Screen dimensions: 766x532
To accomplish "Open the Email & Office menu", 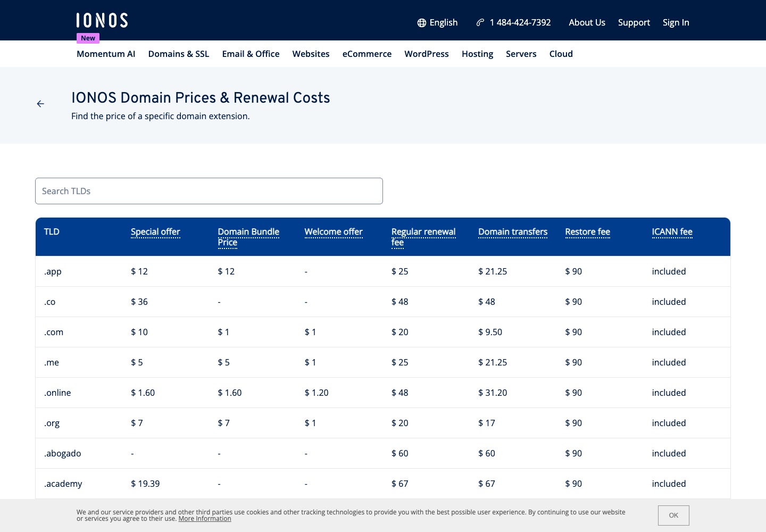I will (251, 54).
